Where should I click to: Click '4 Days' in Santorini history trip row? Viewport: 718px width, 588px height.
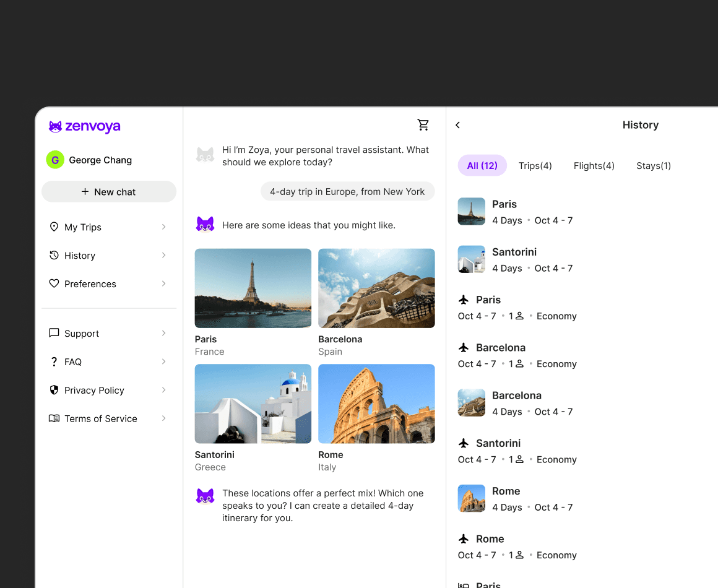coord(507,269)
